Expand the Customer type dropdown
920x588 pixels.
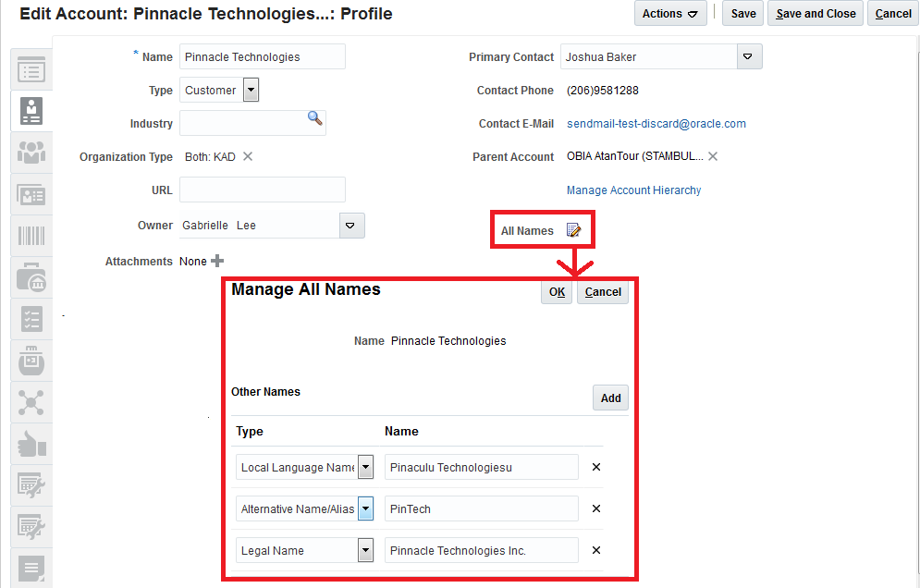tap(251, 91)
